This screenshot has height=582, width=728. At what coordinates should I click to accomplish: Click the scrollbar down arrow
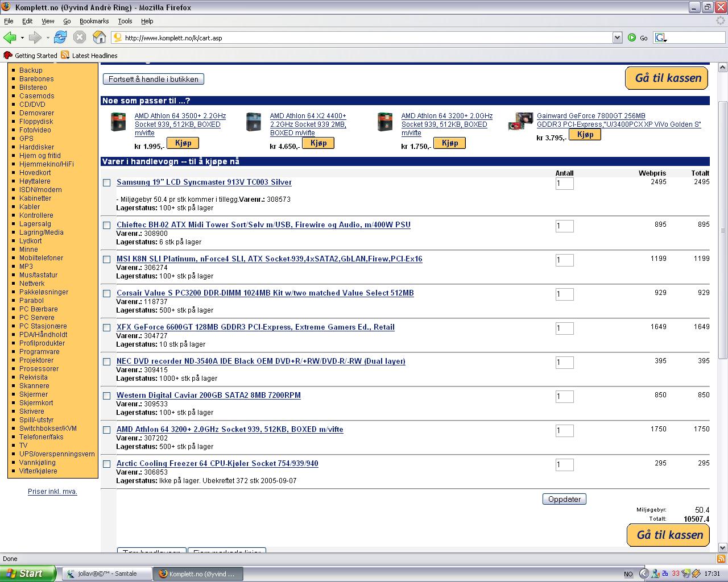point(723,548)
